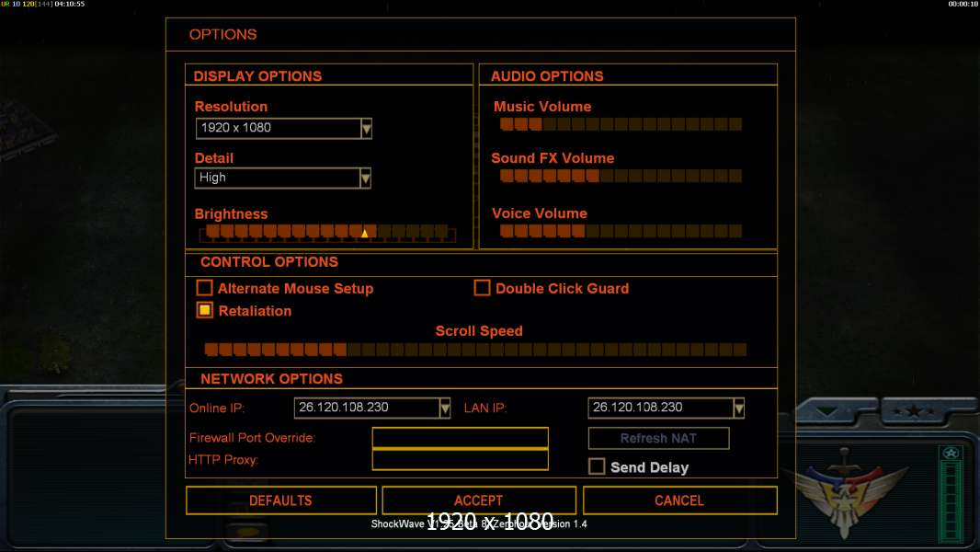Set the Scroll Speed slider
This screenshot has width=980, height=552.
475,350
